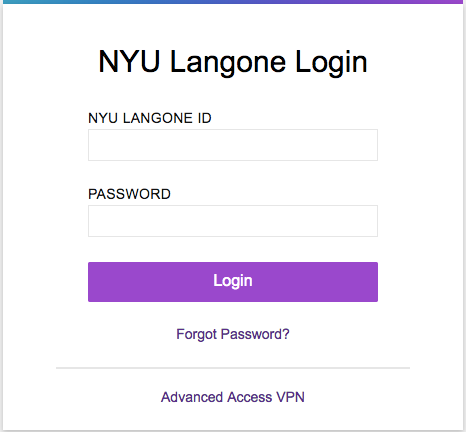This screenshot has width=466, height=432.
Task: Click the NYU LANGONE ID label
Action: [150, 118]
